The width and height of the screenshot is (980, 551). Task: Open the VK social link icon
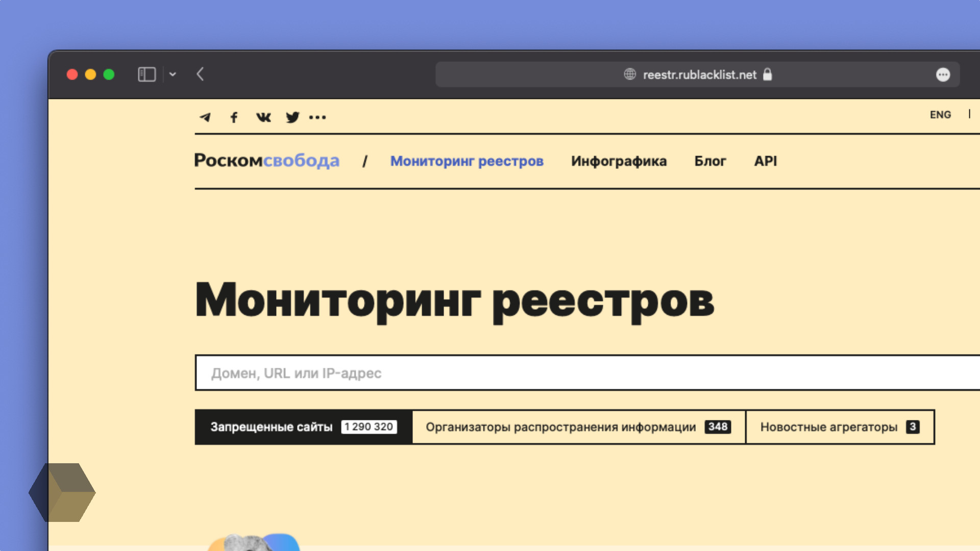click(x=263, y=117)
